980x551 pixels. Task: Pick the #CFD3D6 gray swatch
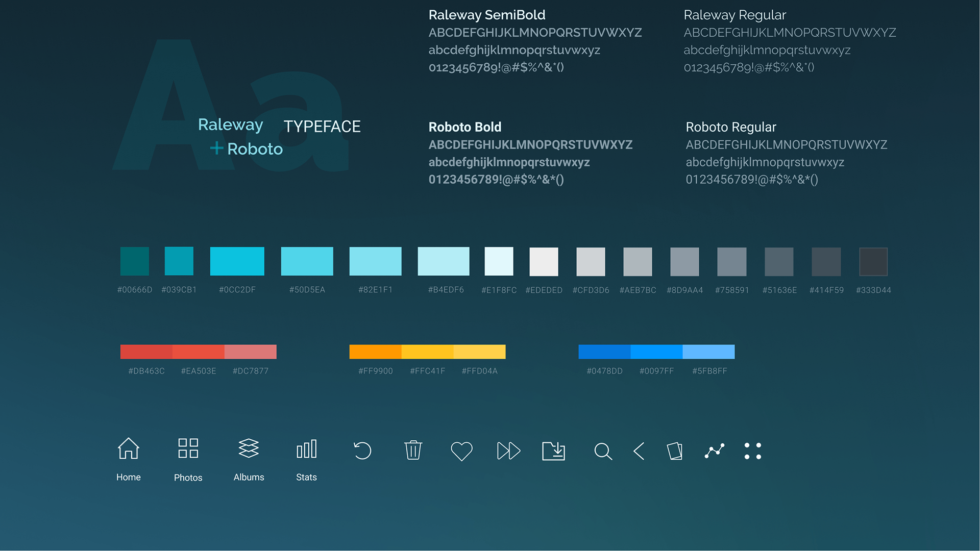pyautogui.click(x=591, y=262)
